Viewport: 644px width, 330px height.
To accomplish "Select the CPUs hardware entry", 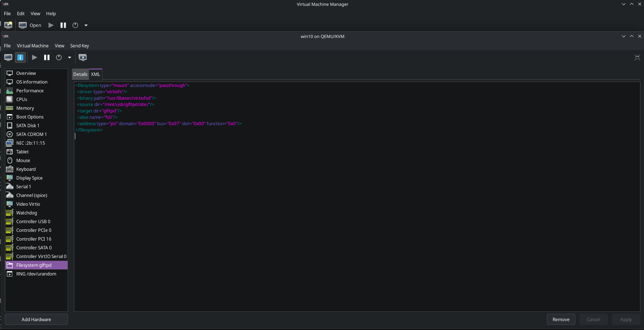I will point(21,99).
